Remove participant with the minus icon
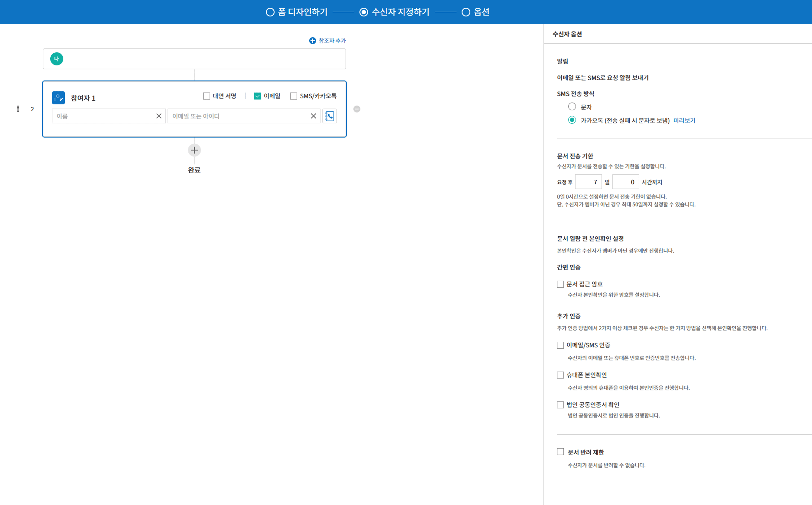This screenshot has width=812, height=505. click(357, 109)
